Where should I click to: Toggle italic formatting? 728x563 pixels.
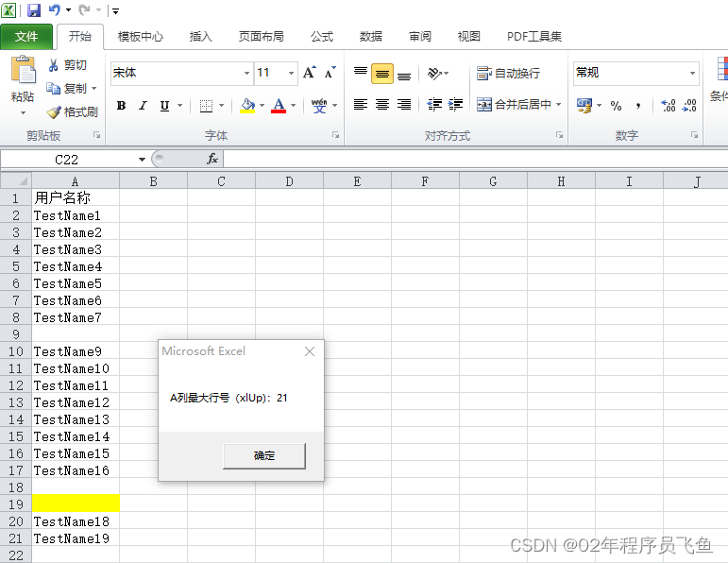tap(143, 106)
